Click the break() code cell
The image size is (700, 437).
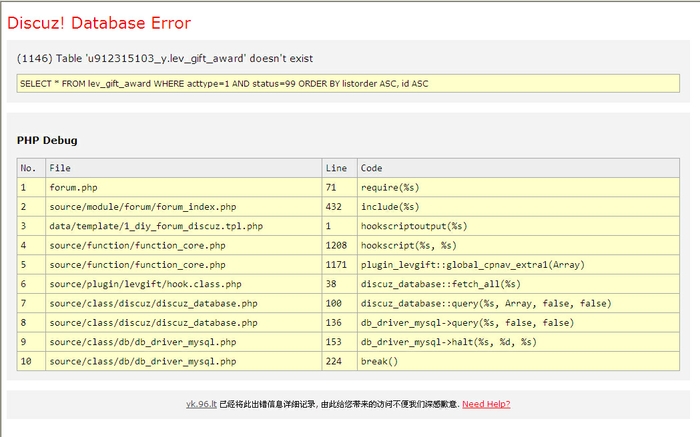point(518,361)
